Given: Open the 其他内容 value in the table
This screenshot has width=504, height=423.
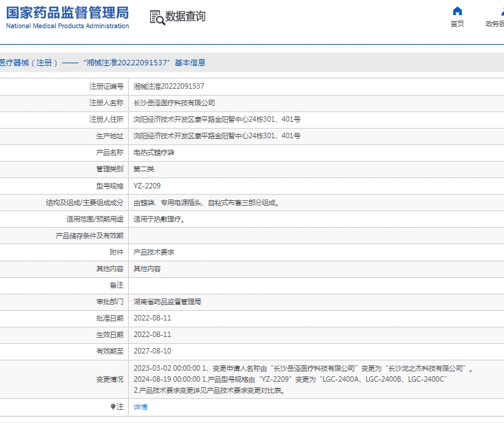Looking at the screenshot, I should pos(147,268).
